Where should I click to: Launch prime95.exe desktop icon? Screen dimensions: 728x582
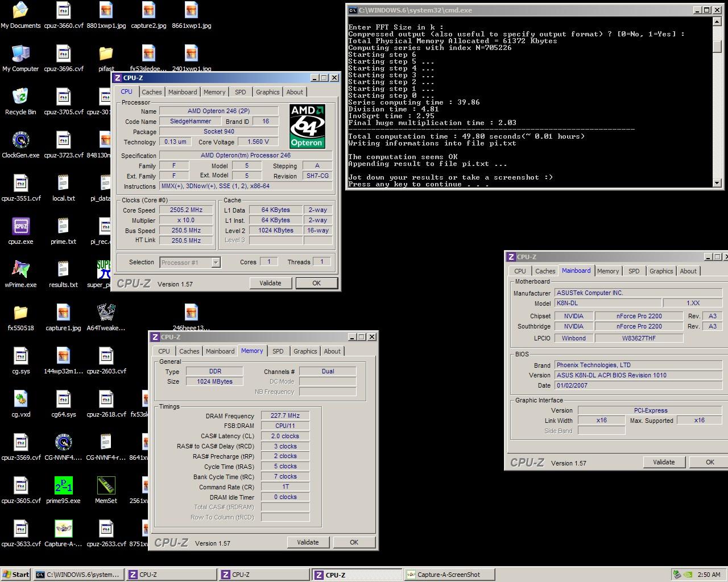click(63, 490)
